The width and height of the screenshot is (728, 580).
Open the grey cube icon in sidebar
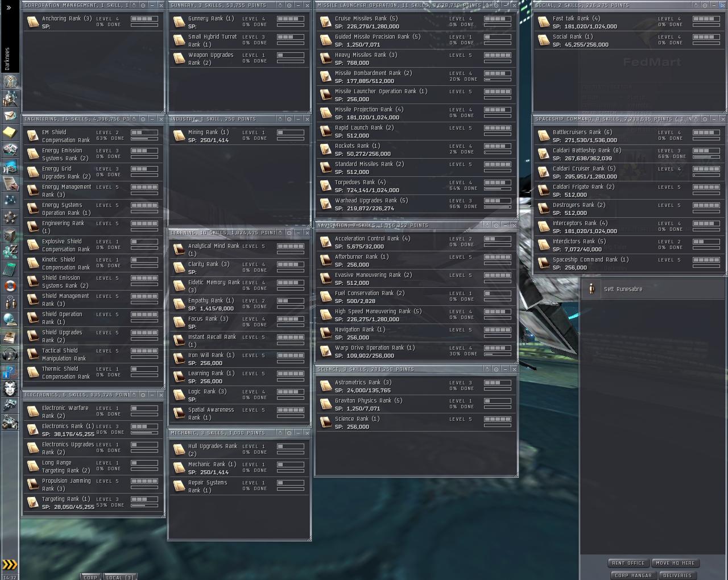click(10, 234)
